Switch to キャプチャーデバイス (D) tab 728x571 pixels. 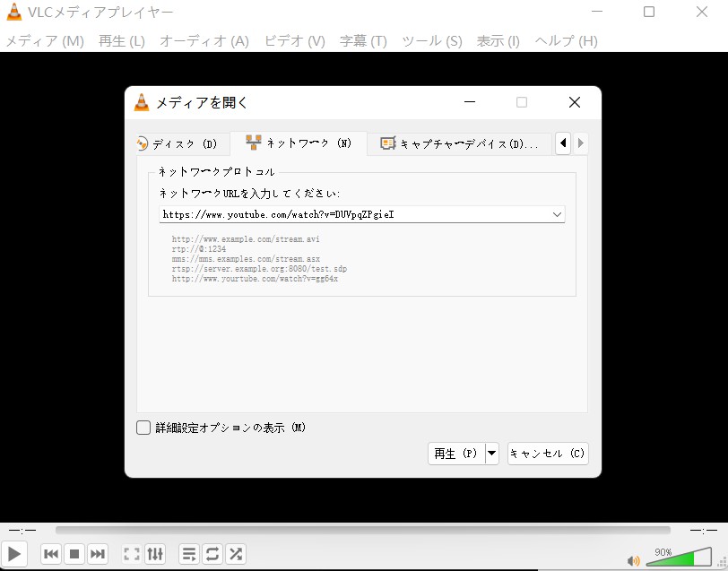click(x=460, y=144)
